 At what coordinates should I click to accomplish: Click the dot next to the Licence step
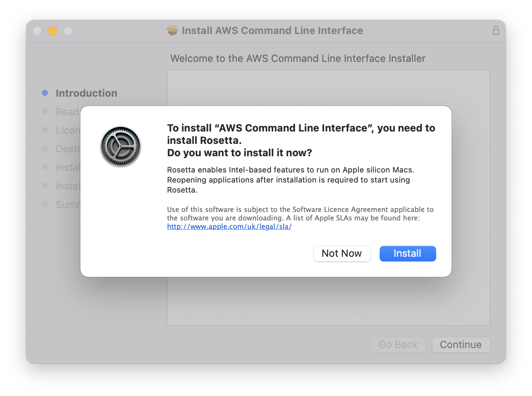point(44,130)
